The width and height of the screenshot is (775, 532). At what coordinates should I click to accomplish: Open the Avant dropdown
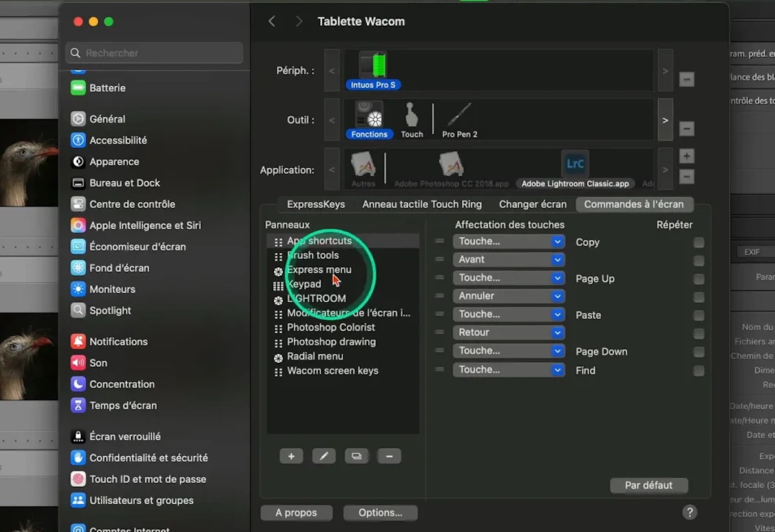pos(509,260)
